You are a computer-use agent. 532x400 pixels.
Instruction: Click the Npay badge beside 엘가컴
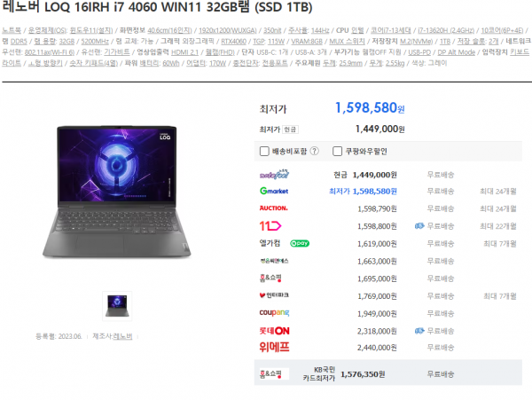pos(300,243)
